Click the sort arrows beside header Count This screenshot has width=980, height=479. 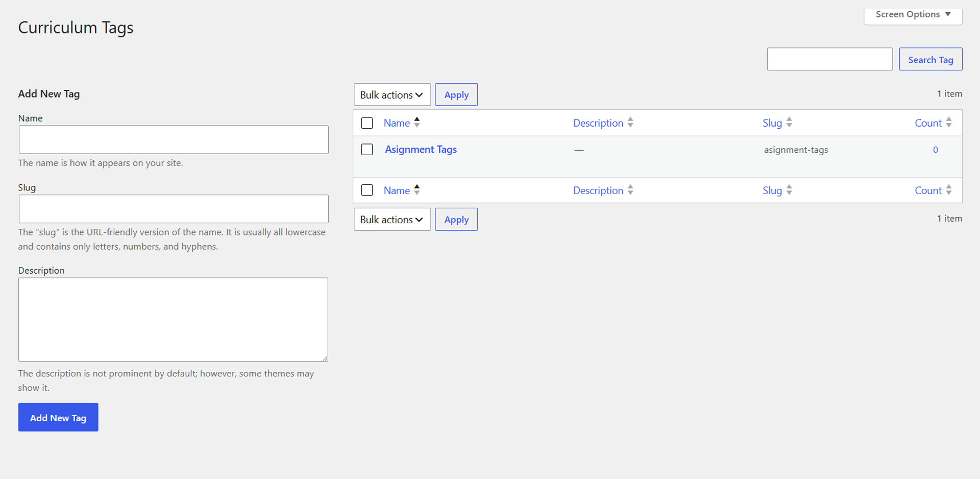click(949, 122)
